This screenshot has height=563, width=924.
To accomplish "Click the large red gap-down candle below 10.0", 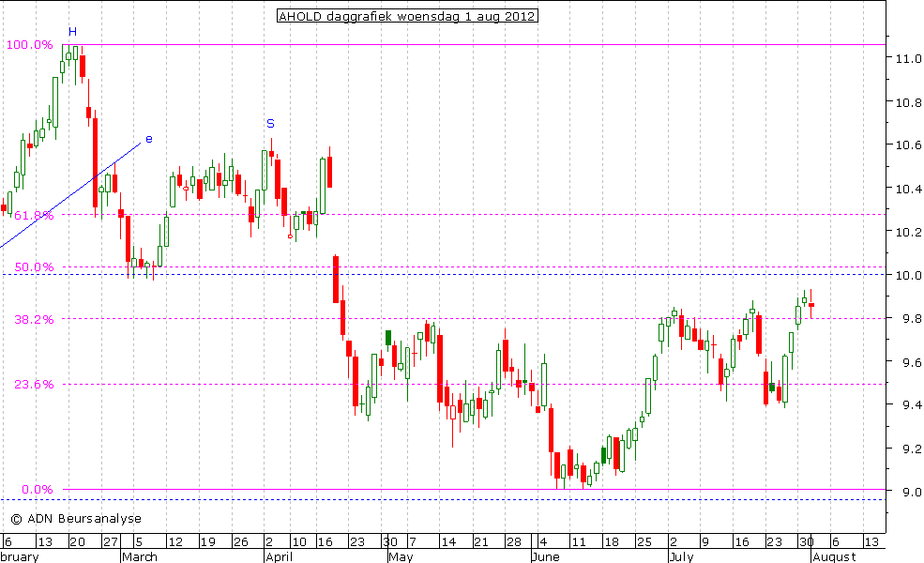I will pos(336,280).
